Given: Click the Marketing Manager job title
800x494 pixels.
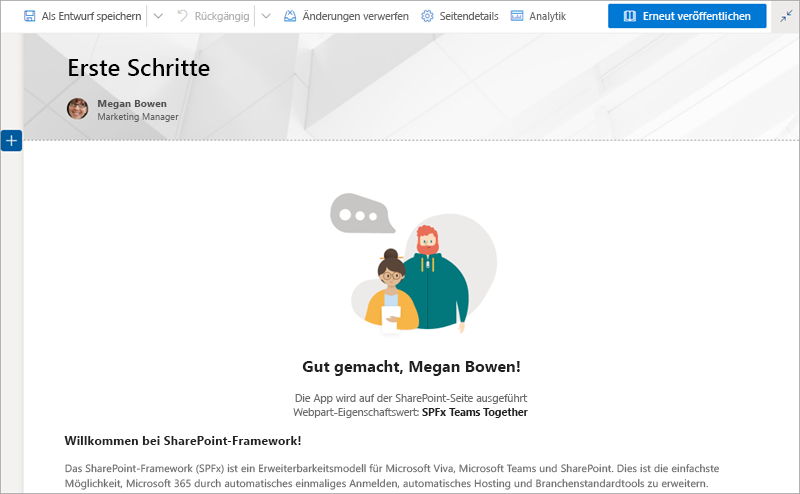Looking at the screenshot, I should (x=138, y=117).
